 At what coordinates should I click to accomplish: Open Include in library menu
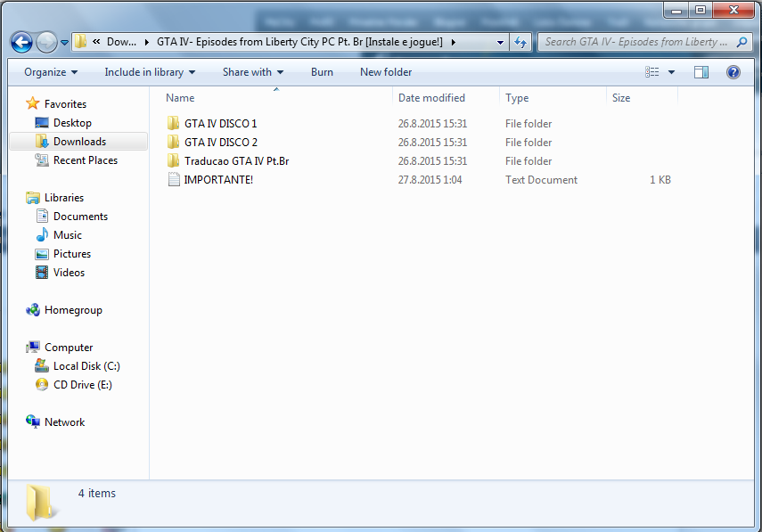pos(150,72)
